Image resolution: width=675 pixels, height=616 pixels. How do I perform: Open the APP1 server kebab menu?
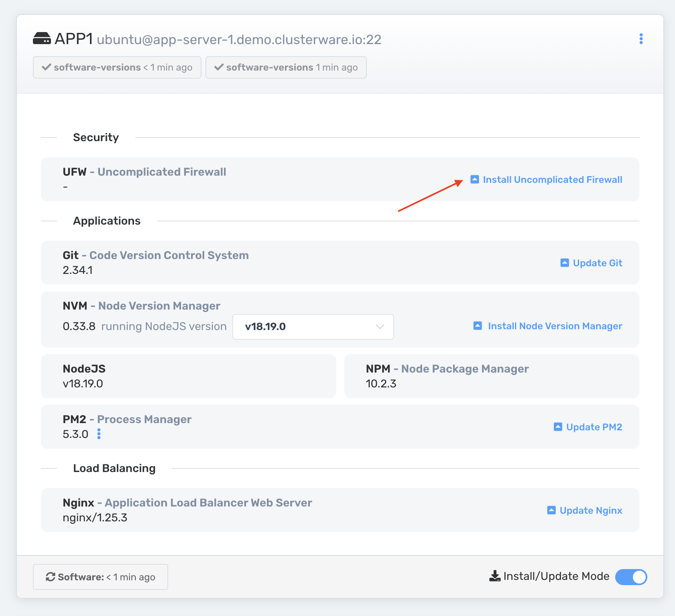641,39
